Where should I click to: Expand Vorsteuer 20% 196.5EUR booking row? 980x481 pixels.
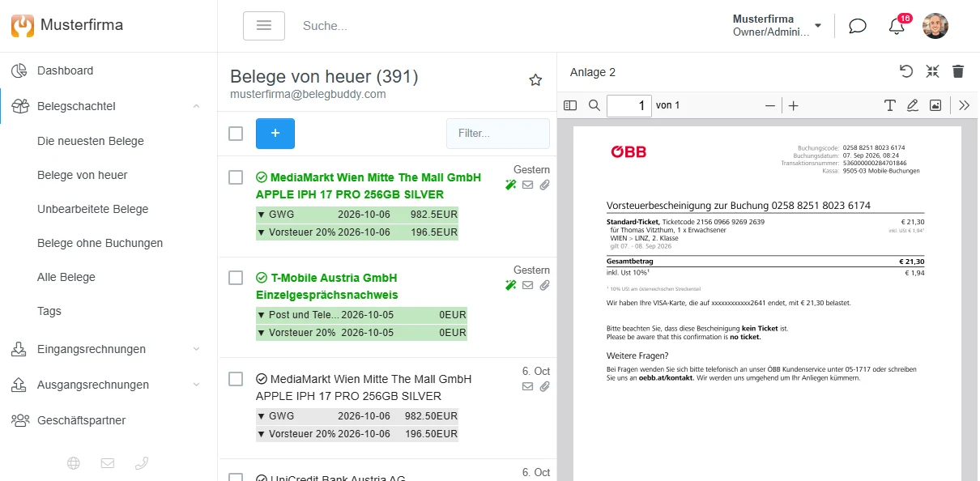point(357,232)
